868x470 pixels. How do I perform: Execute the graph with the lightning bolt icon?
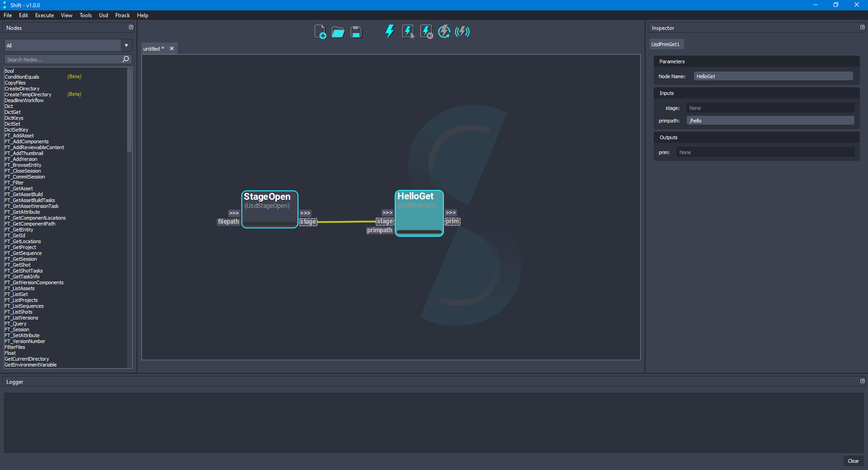[x=389, y=32]
